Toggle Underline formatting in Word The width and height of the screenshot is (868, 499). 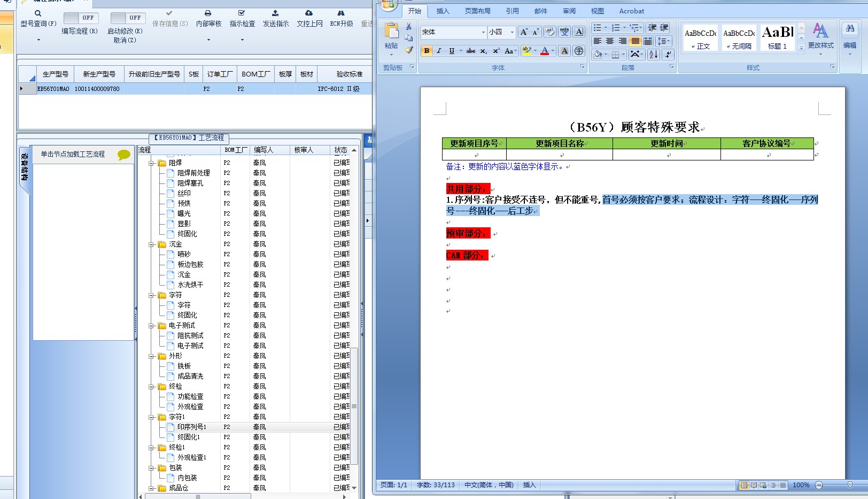[452, 51]
